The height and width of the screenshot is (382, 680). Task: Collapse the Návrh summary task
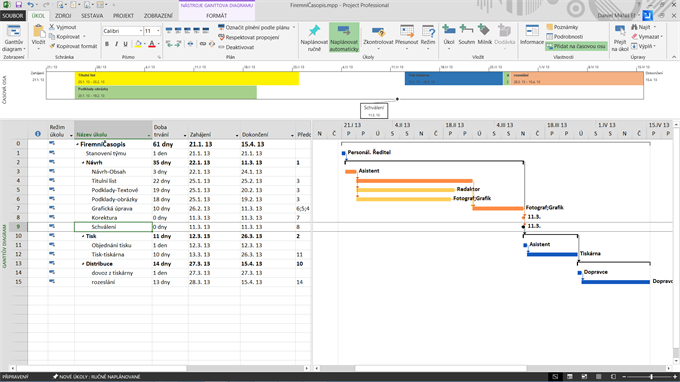(x=83, y=163)
